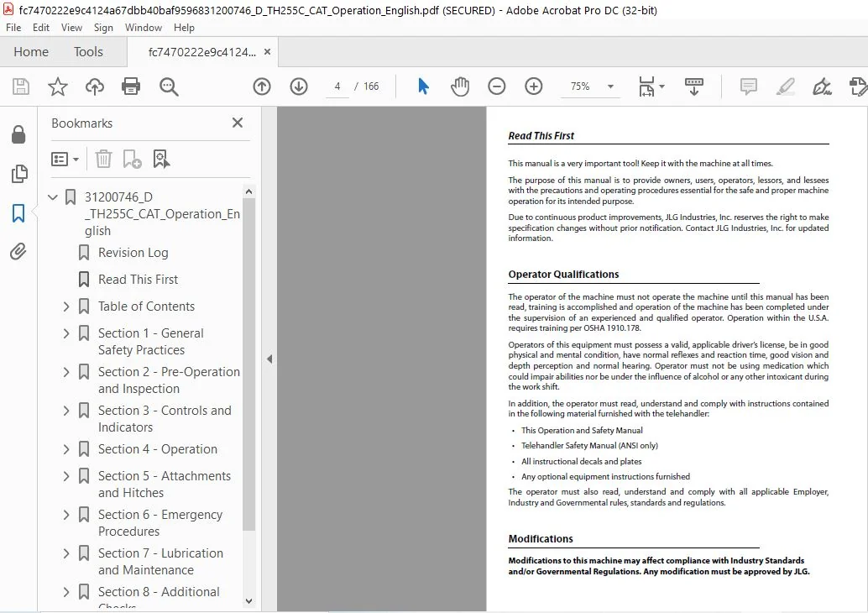This screenshot has width=868, height=613.
Task: Expand Section 1 - General Safety Practices
Action: click(x=66, y=333)
